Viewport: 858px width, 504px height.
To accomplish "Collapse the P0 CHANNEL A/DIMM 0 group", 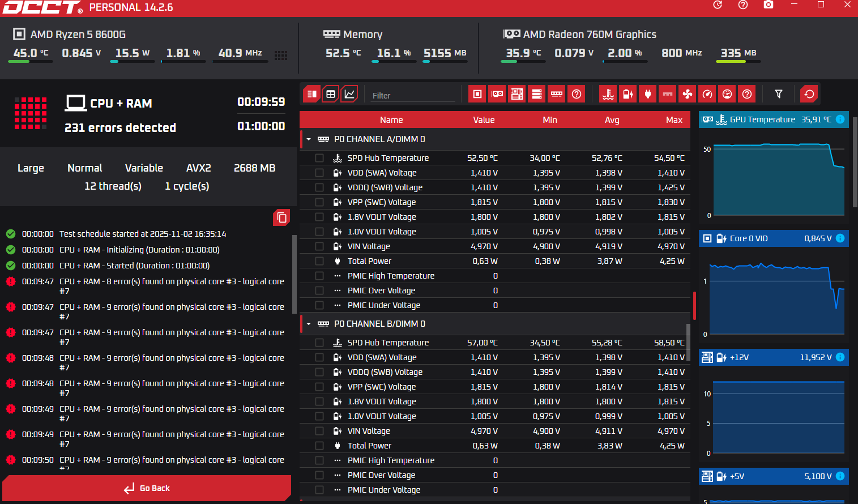I will (309, 139).
